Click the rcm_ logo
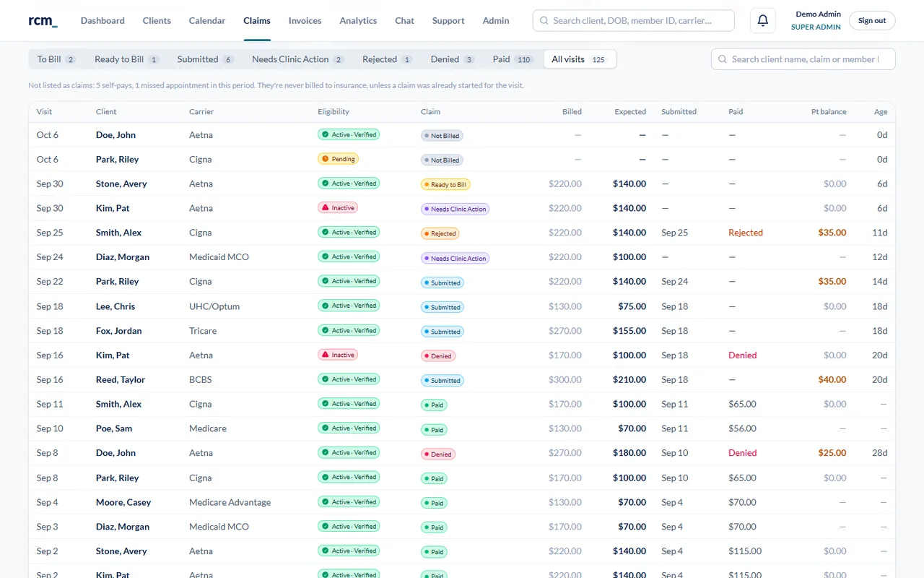The height and width of the screenshot is (578, 924). coord(43,20)
